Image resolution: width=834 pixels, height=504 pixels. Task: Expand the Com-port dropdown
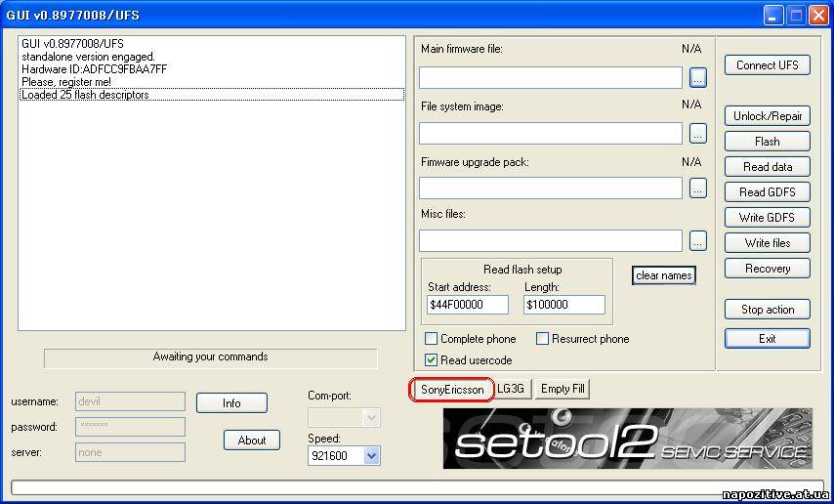[x=372, y=418]
